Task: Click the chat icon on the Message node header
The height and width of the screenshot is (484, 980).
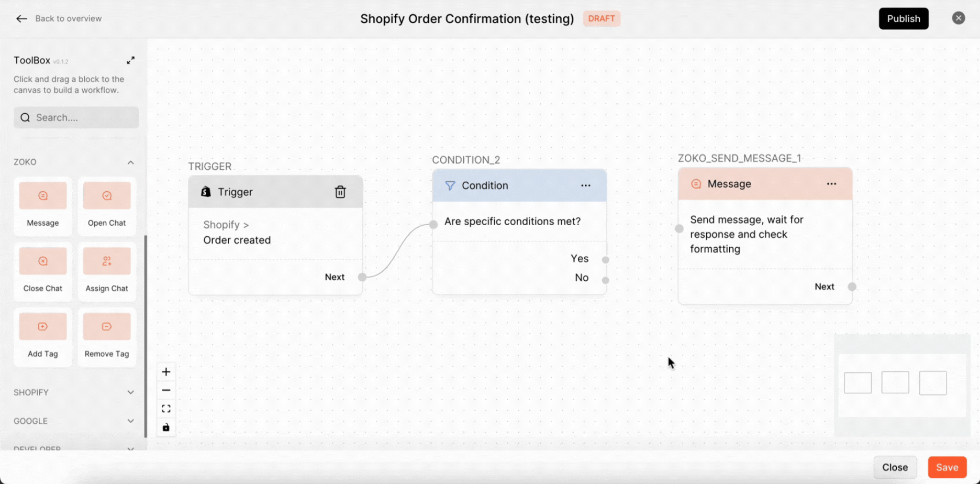Action: tap(696, 184)
